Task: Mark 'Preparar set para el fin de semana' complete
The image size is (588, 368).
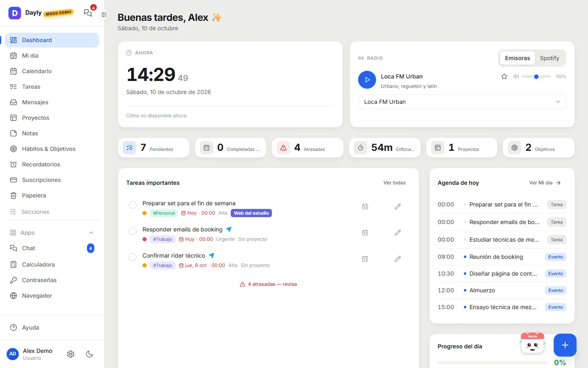Action: pyautogui.click(x=133, y=205)
